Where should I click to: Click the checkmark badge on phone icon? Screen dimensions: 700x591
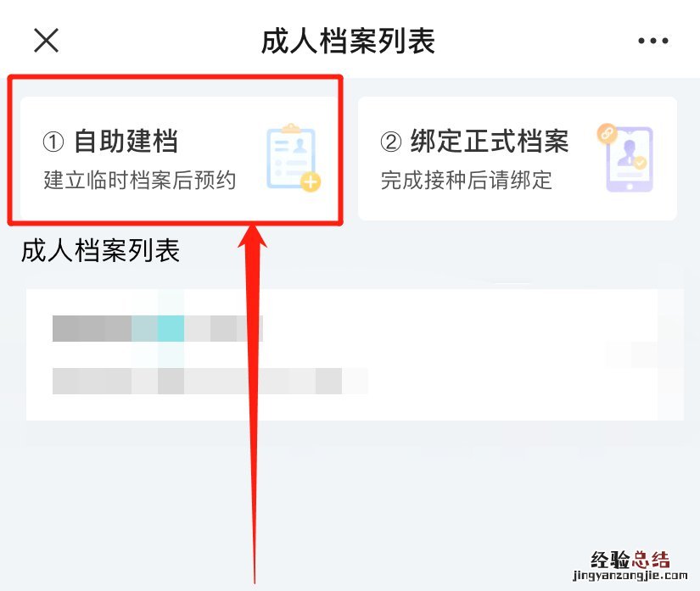pyautogui.click(x=640, y=162)
